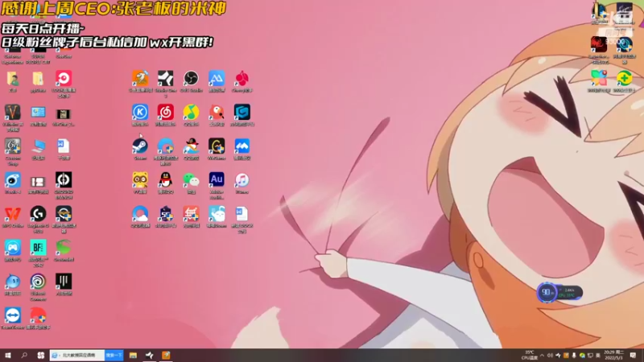Focus the taskbar browser search box
Screen dimensions: 644x362
(x=77, y=356)
